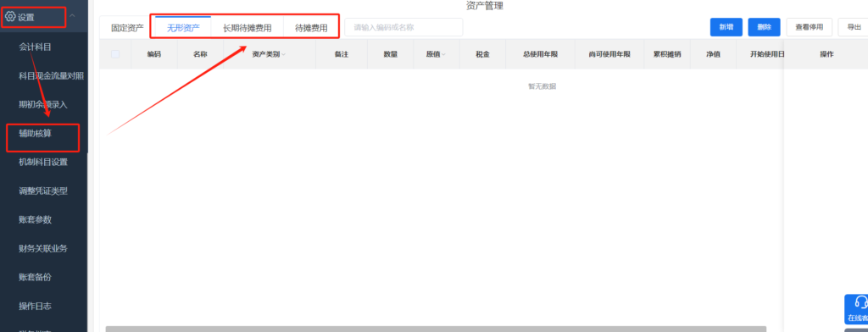This screenshot has width=868, height=332.
Task: Open 操作日志 in the sidebar
Action: [35, 306]
